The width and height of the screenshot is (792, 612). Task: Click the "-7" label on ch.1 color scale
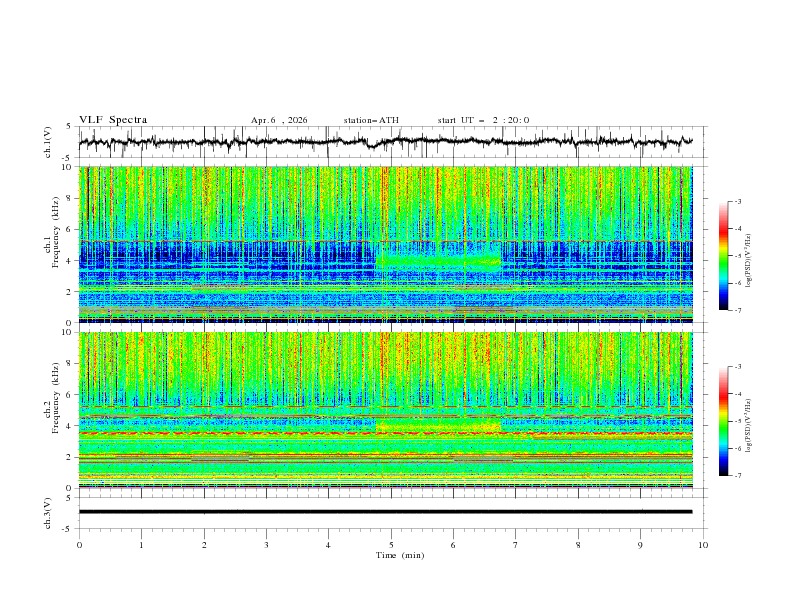(737, 310)
